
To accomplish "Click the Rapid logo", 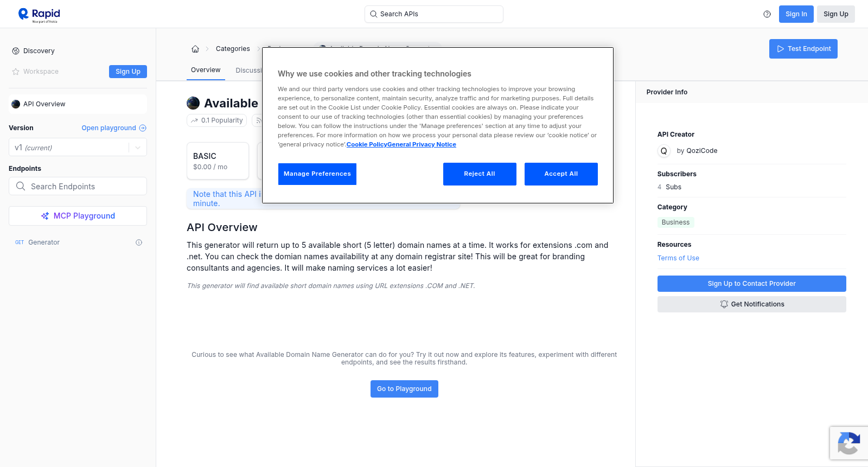I will click(x=39, y=15).
